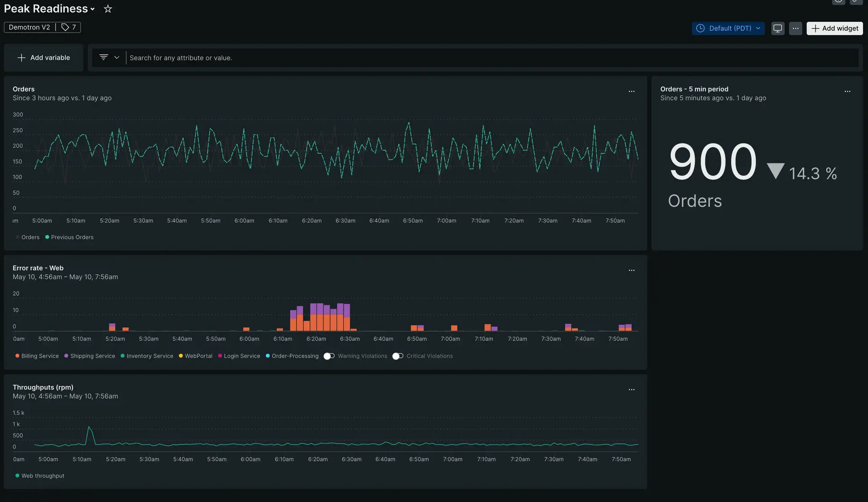Click the Add variable button
This screenshot has height=502, width=868.
44,58
